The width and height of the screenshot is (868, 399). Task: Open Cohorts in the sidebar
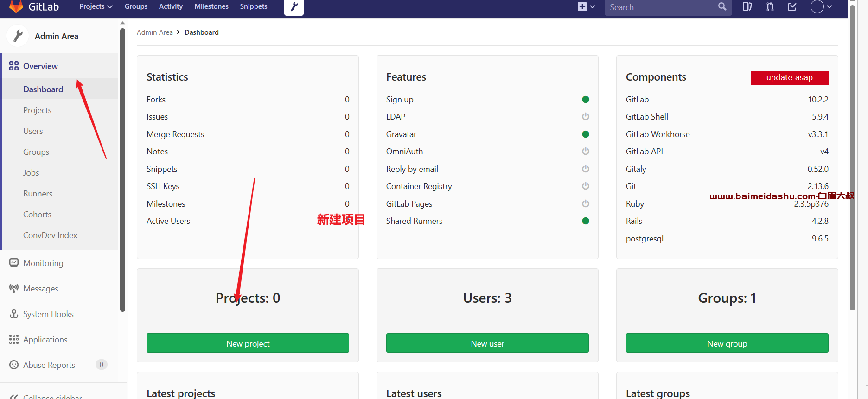(37, 214)
